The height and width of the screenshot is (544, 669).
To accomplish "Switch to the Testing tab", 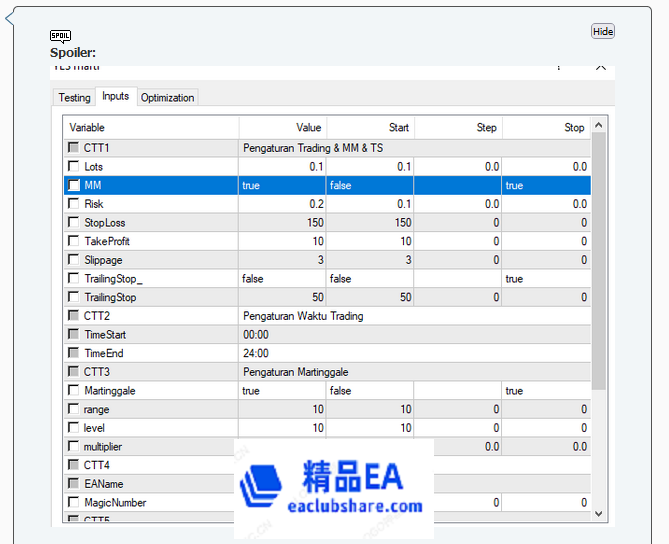I will coord(74,98).
